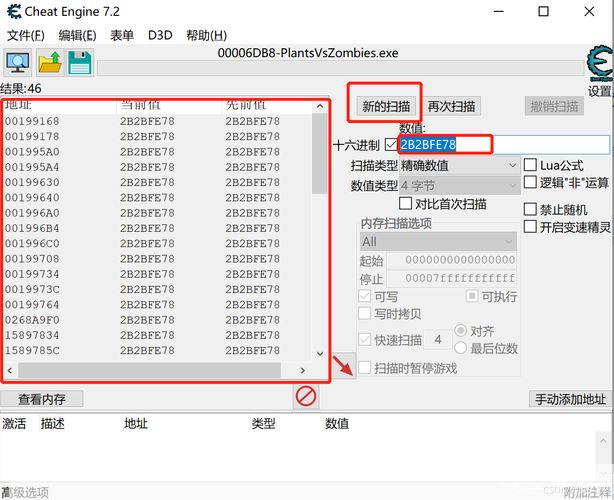614x500 pixels.
Task: Select the 对齐 alignment radio button
Action: pos(460,330)
